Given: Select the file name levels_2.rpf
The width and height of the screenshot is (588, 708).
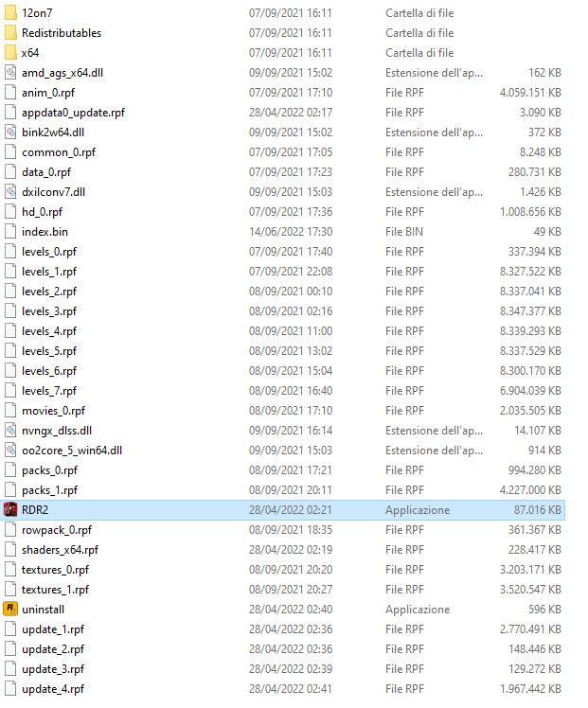Looking at the screenshot, I should tap(49, 292).
